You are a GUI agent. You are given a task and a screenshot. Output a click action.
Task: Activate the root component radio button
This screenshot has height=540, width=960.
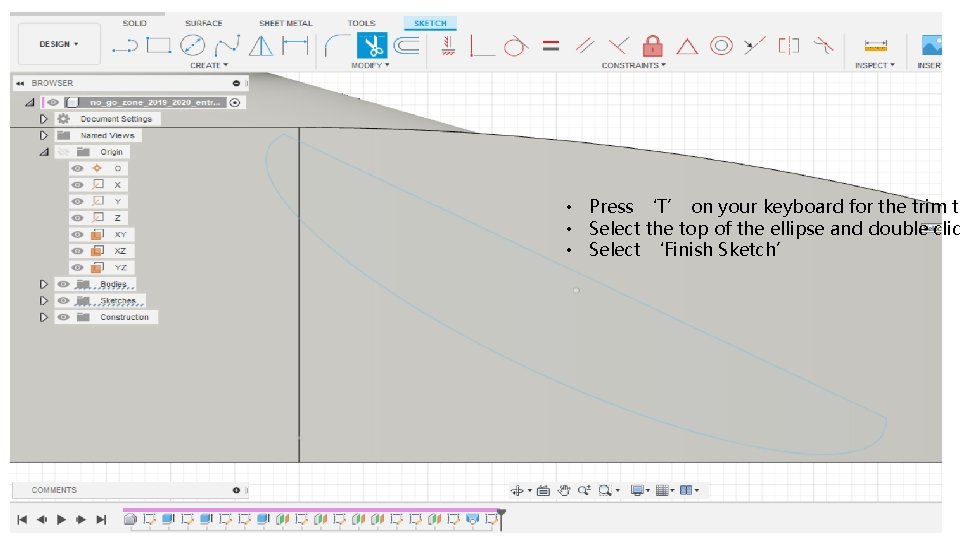pos(234,102)
